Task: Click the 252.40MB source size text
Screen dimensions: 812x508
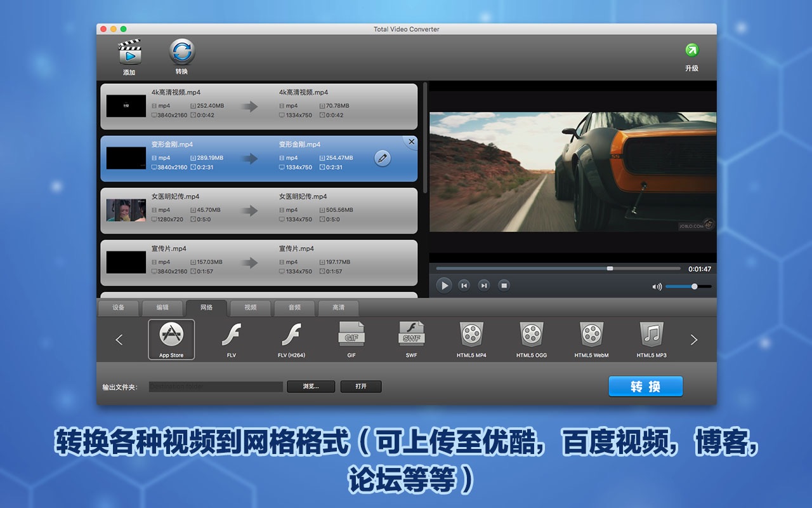Action: point(211,106)
